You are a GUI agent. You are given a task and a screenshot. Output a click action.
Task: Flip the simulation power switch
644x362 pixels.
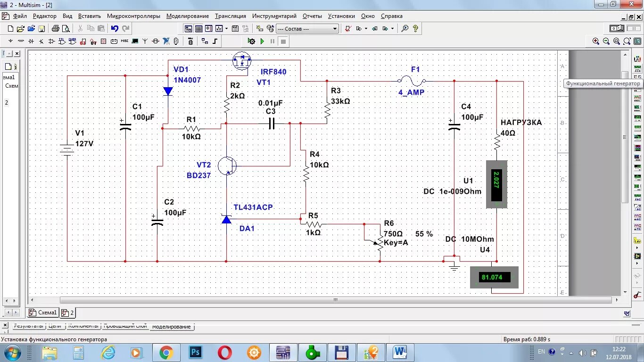(617, 28)
